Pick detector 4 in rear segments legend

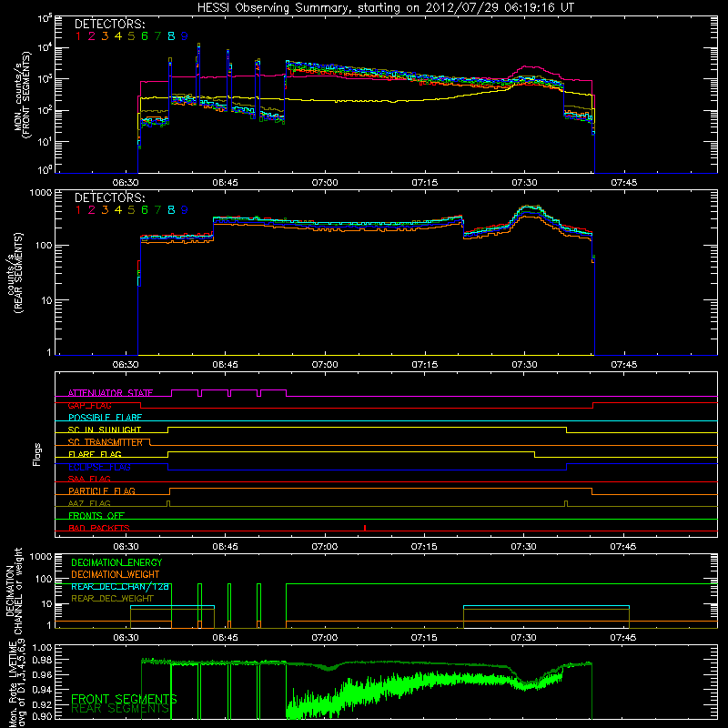[x=118, y=210]
